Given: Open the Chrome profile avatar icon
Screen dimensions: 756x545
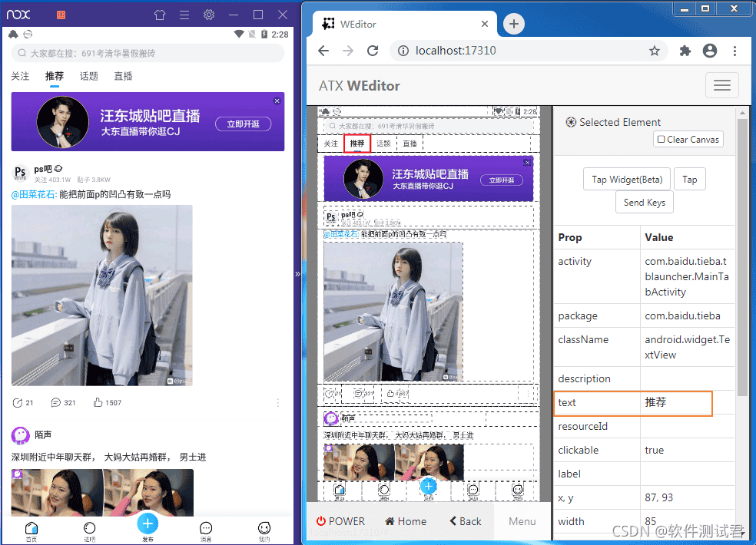Looking at the screenshot, I should coord(709,51).
